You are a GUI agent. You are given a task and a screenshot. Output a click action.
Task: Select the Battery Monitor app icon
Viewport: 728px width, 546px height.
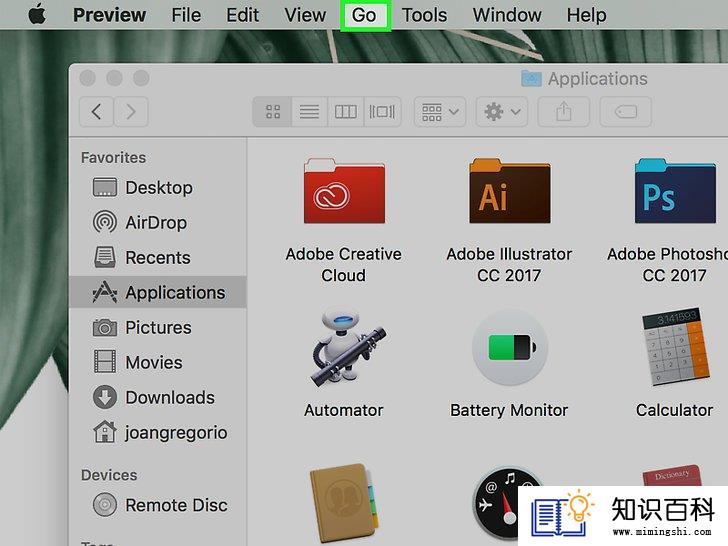tap(510, 347)
